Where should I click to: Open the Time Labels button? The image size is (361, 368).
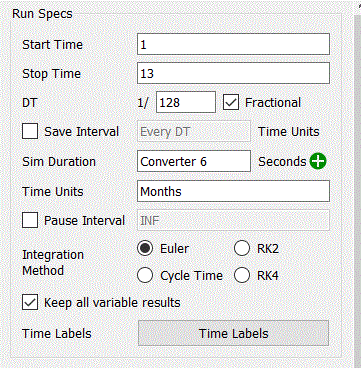click(233, 333)
